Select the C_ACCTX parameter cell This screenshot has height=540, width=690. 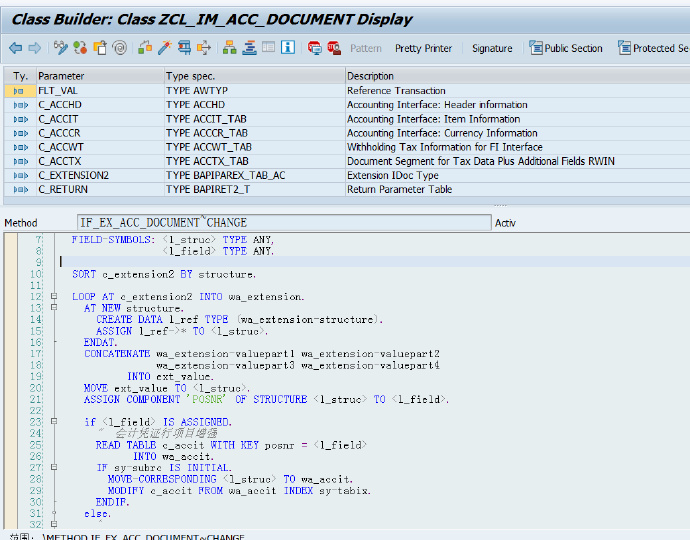point(100,161)
